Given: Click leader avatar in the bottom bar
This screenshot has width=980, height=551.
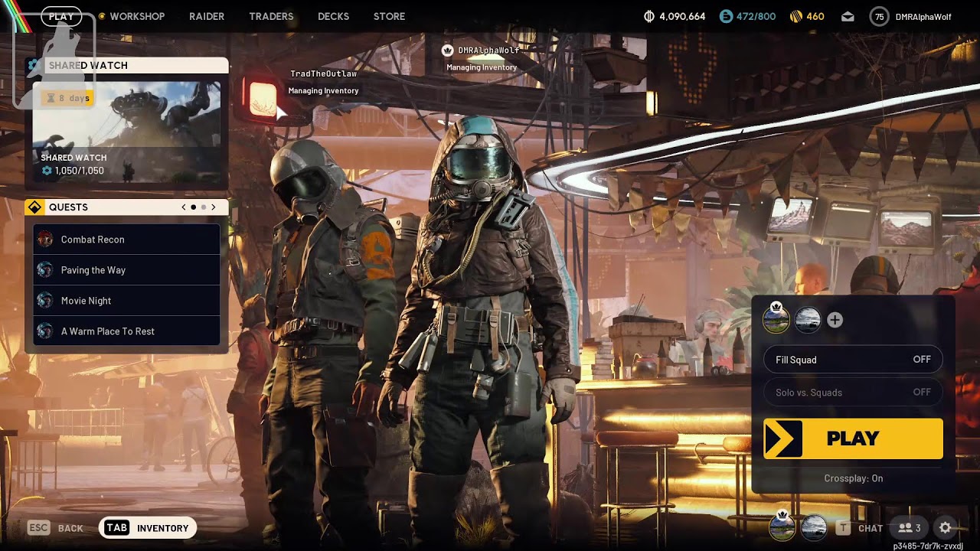Looking at the screenshot, I should coord(782,527).
